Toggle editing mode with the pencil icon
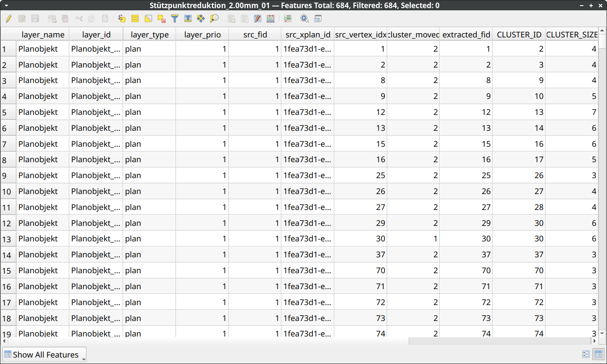Image resolution: width=607 pixels, height=364 pixels. coord(9,19)
